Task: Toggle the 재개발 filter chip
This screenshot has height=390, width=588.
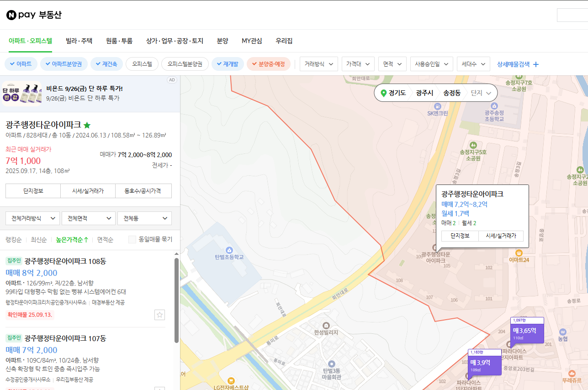Action: coord(228,64)
